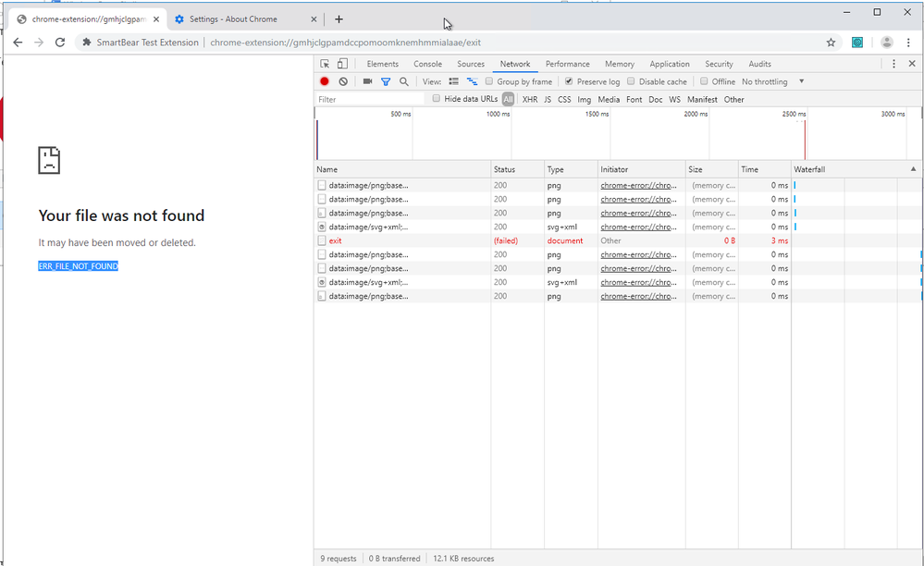This screenshot has width=924, height=566.
Task: Switch to the Console tab
Action: point(427,64)
